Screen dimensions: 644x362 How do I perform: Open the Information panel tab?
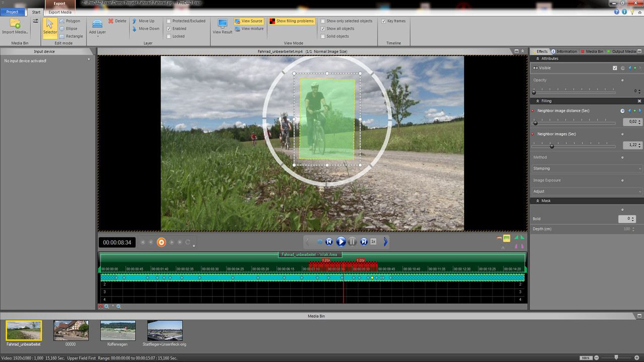point(564,51)
